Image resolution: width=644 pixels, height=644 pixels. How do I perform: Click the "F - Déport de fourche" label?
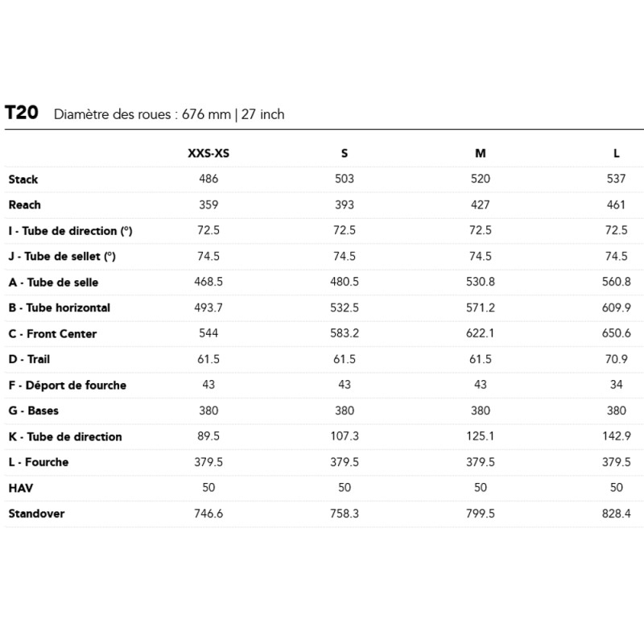click(68, 385)
